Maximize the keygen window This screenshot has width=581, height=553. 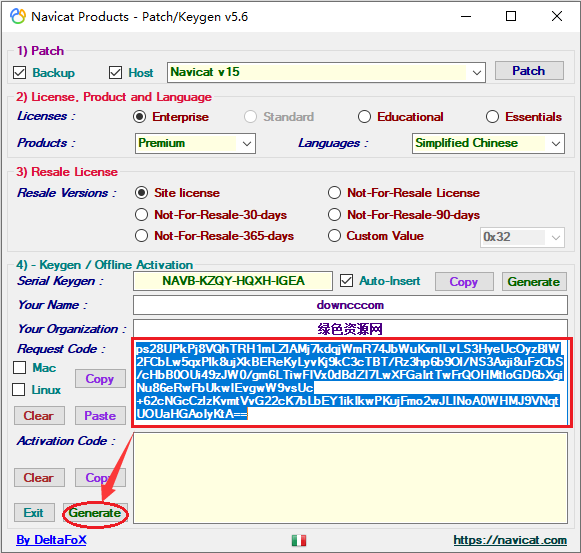(511, 16)
